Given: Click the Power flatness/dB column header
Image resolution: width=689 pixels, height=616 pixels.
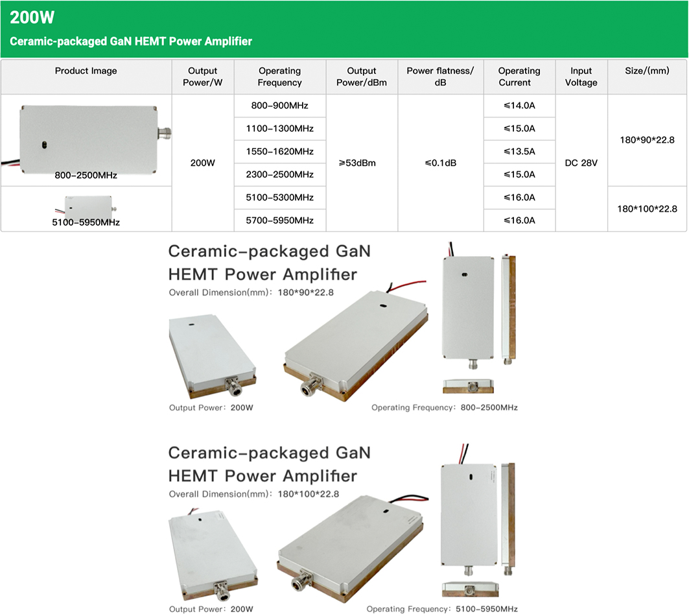Looking at the screenshot, I should coord(440,77).
